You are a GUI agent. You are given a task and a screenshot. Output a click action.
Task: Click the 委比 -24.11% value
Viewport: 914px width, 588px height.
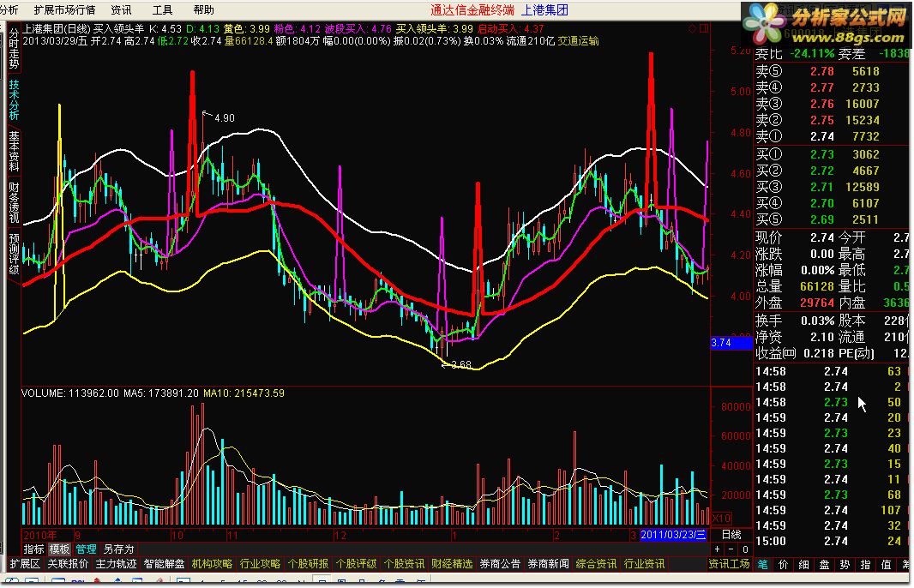812,54
